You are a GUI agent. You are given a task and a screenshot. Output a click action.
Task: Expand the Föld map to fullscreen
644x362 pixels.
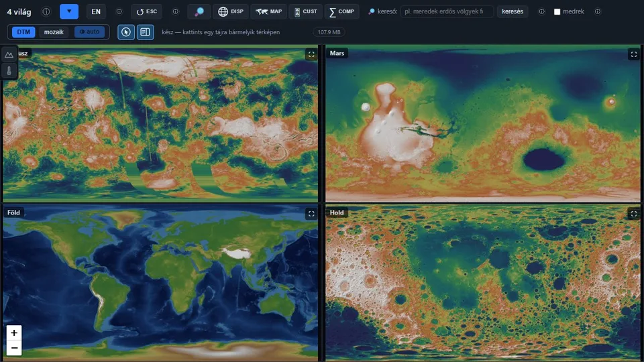click(311, 213)
